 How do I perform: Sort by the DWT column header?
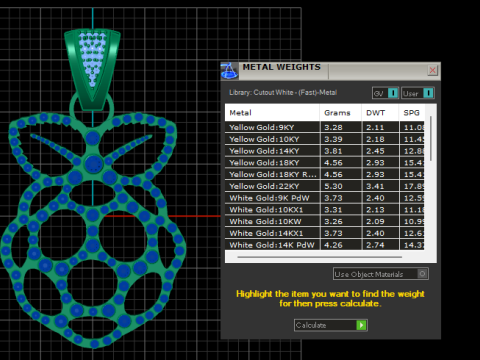pos(380,113)
